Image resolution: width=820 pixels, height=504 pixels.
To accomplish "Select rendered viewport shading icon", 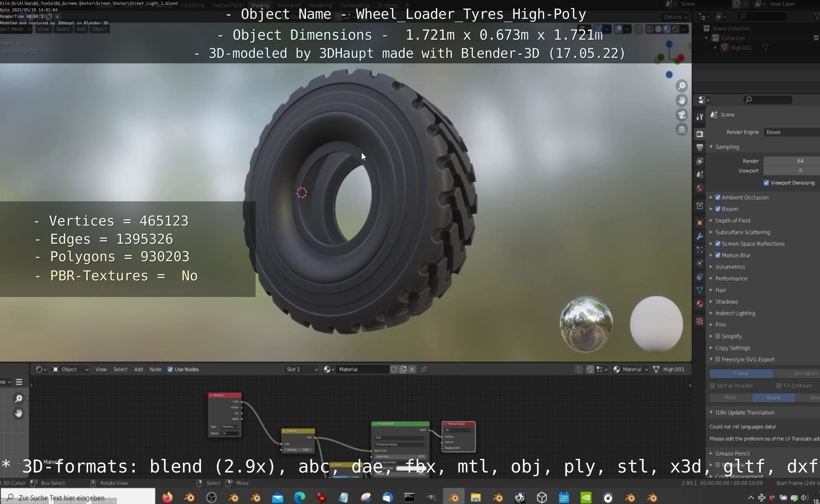I will [x=675, y=29].
